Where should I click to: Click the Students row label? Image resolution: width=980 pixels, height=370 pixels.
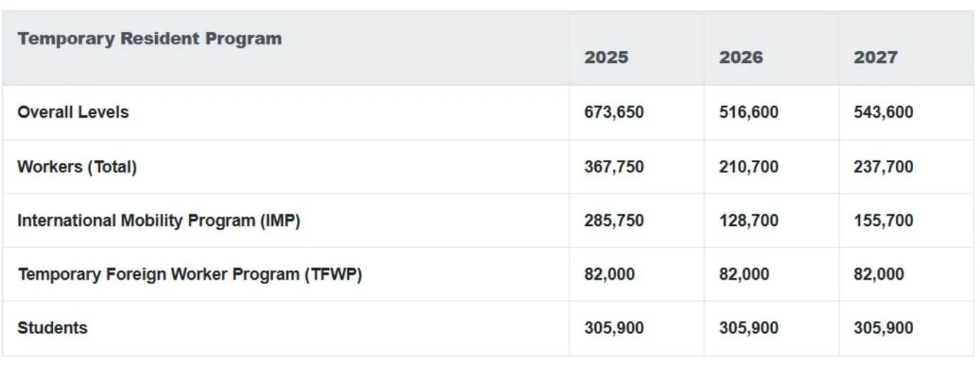[52, 328]
